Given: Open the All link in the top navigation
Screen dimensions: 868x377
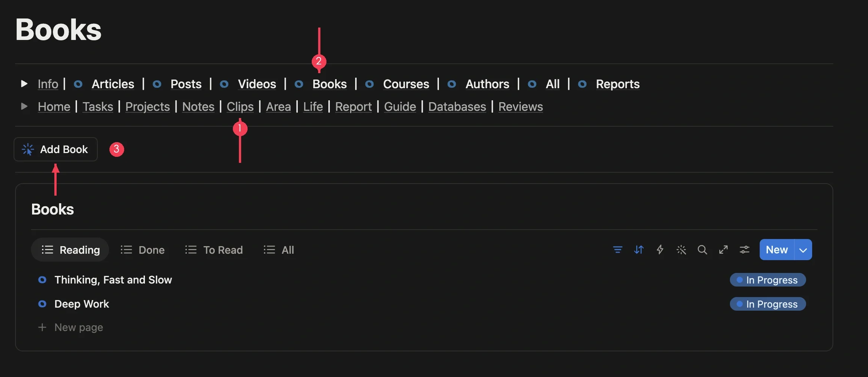Looking at the screenshot, I should tap(553, 84).
